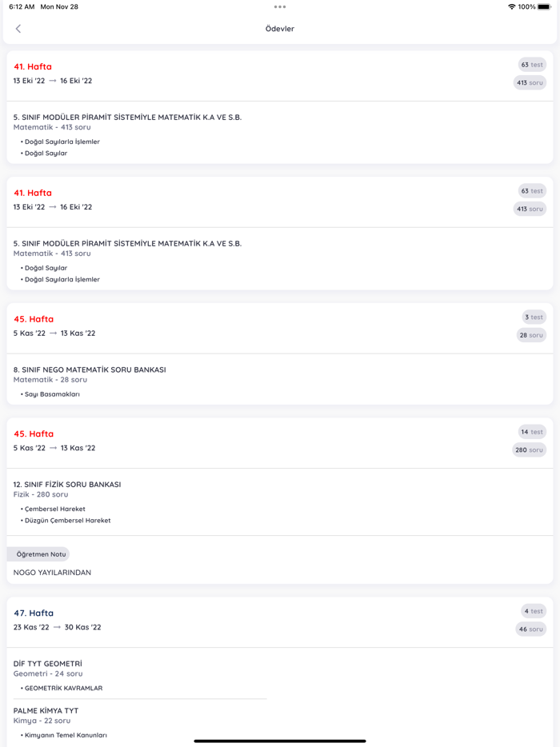560x747 pixels.
Task: Open 12. SINIF FİZİK SORU BANKASI
Action: [x=67, y=485]
